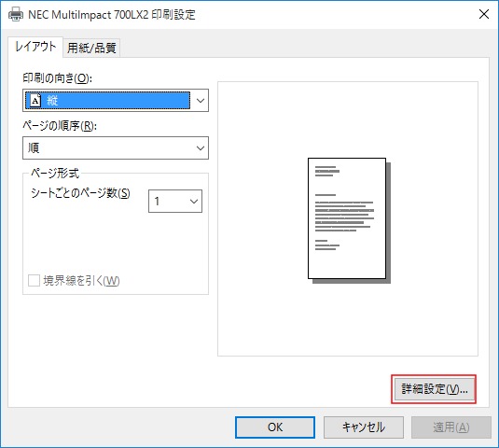Click the printer icon in title bar

pos(16,14)
